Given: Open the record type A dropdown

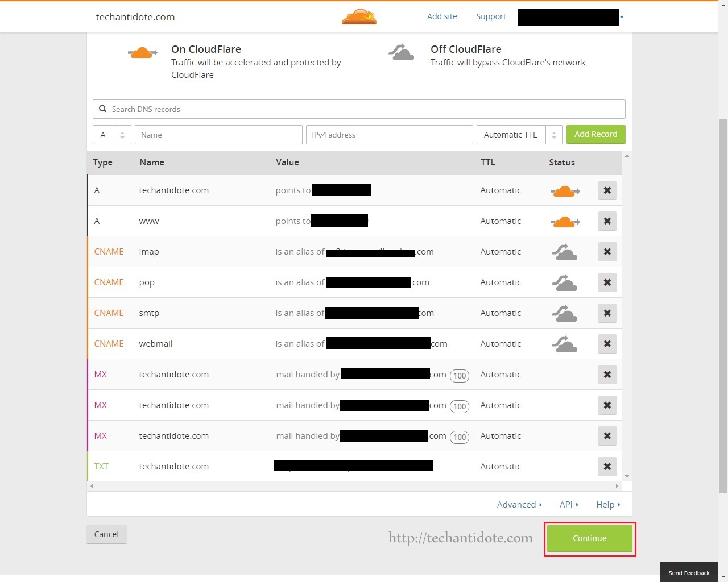Looking at the screenshot, I should pos(112,135).
